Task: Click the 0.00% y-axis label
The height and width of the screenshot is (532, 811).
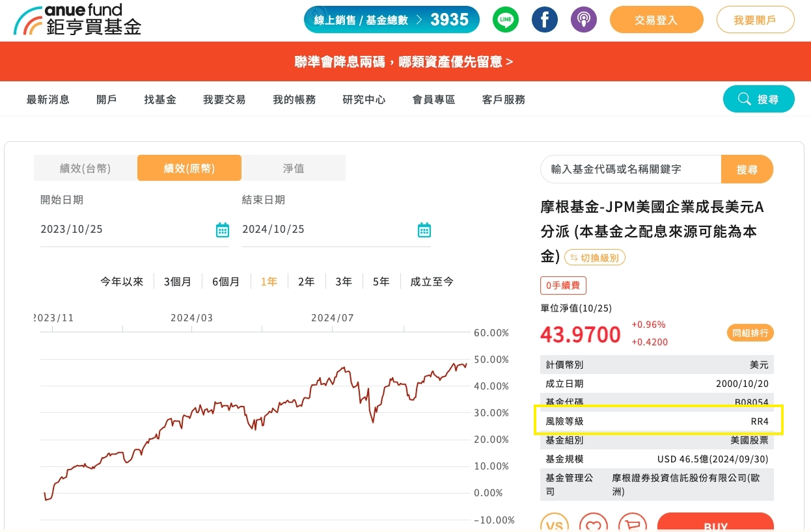Action: [488, 493]
